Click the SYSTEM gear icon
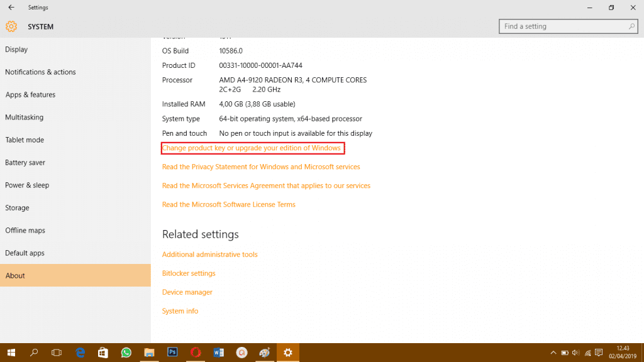The width and height of the screenshot is (644, 362). 11,26
